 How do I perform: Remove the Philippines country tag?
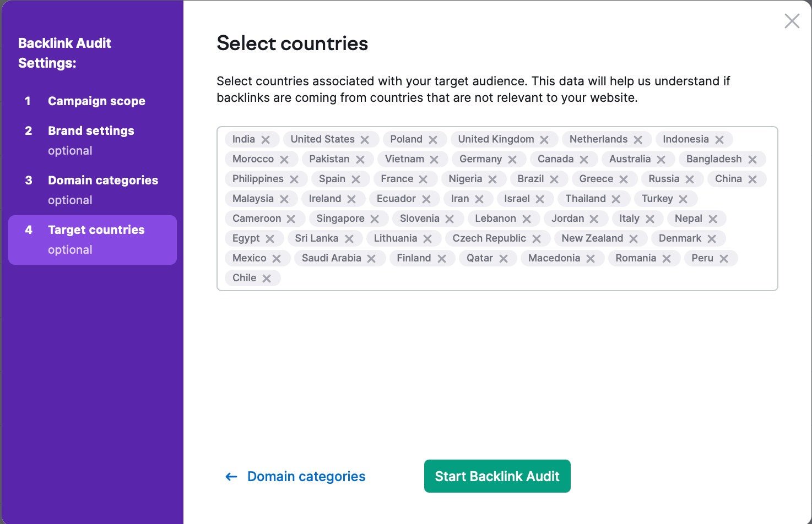click(294, 179)
